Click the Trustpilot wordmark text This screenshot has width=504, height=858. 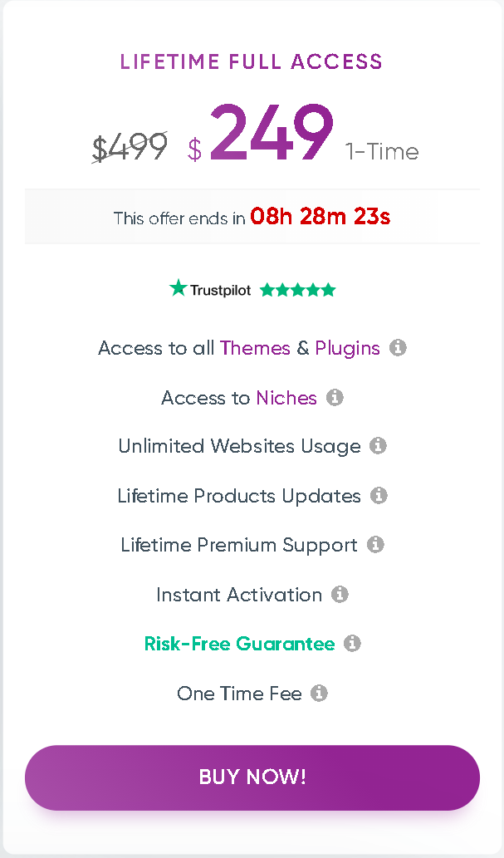220,291
